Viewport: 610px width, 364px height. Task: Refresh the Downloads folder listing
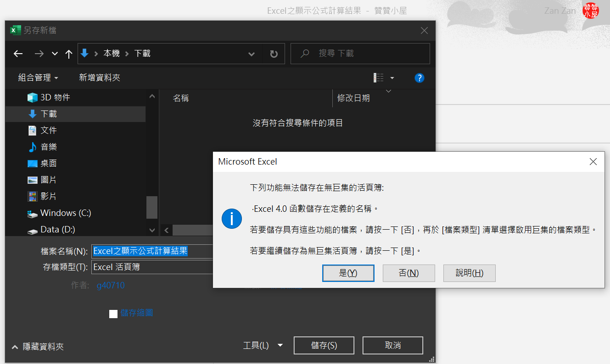(274, 54)
